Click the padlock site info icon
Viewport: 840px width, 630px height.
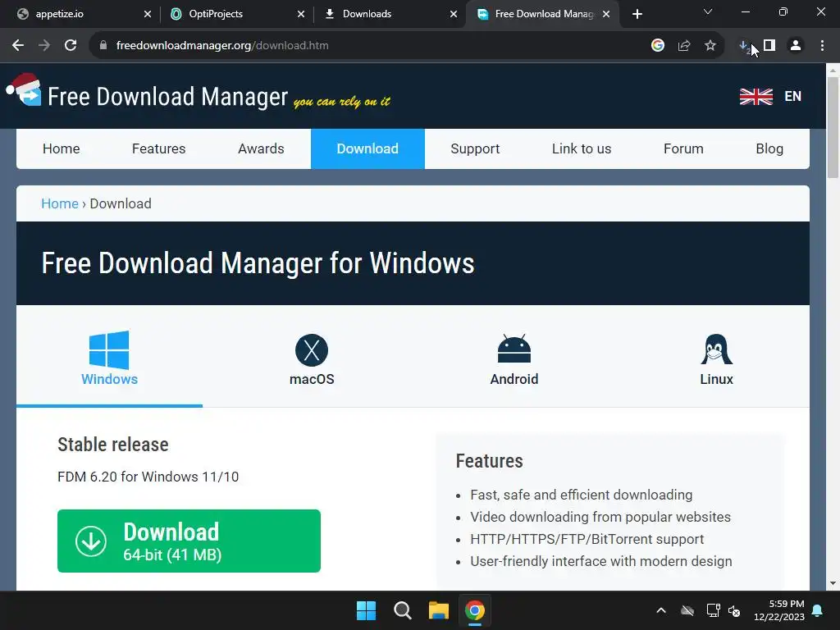coord(103,46)
